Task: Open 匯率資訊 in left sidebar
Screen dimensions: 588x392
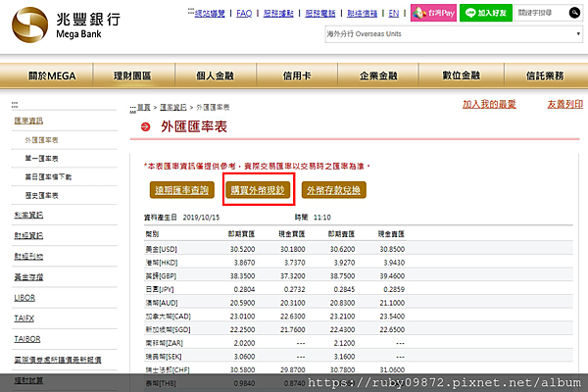Action: tap(28, 121)
